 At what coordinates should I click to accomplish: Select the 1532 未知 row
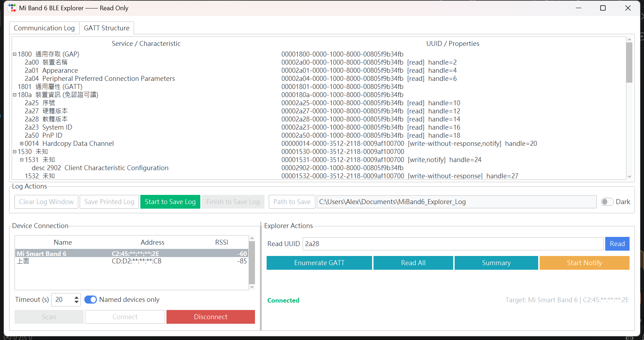coord(319,176)
